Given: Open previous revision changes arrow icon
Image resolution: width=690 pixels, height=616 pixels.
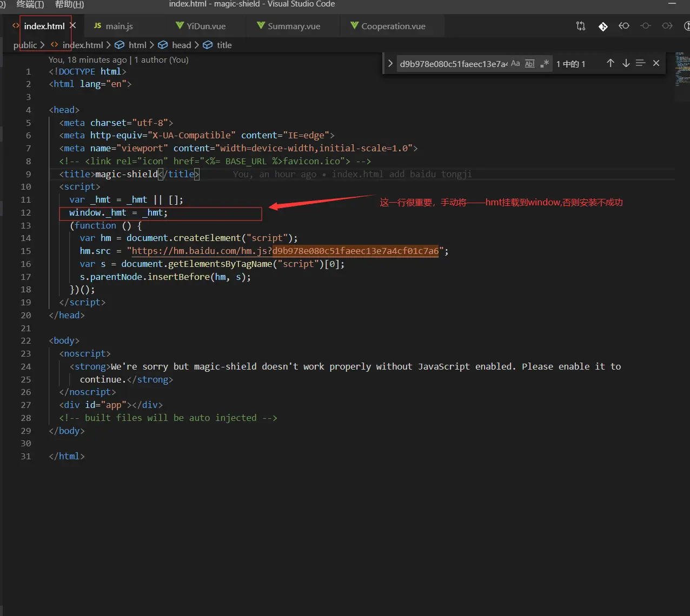Looking at the screenshot, I should 624,26.
